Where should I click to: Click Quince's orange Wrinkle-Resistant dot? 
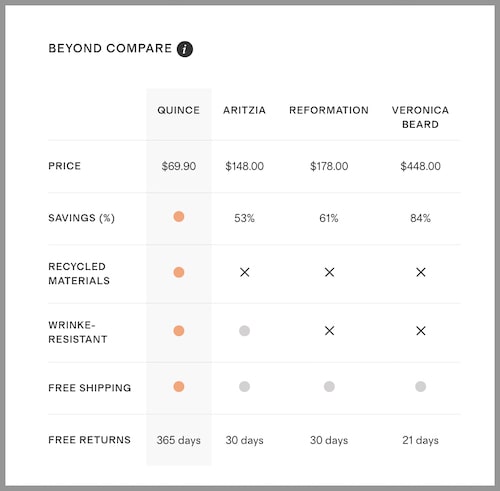pyautogui.click(x=179, y=331)
